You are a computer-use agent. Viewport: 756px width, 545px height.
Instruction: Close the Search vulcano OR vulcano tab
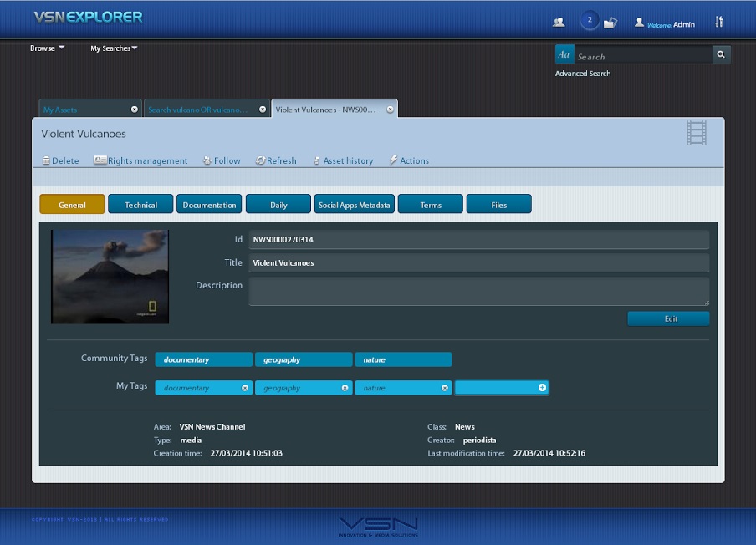click(263, 110)
